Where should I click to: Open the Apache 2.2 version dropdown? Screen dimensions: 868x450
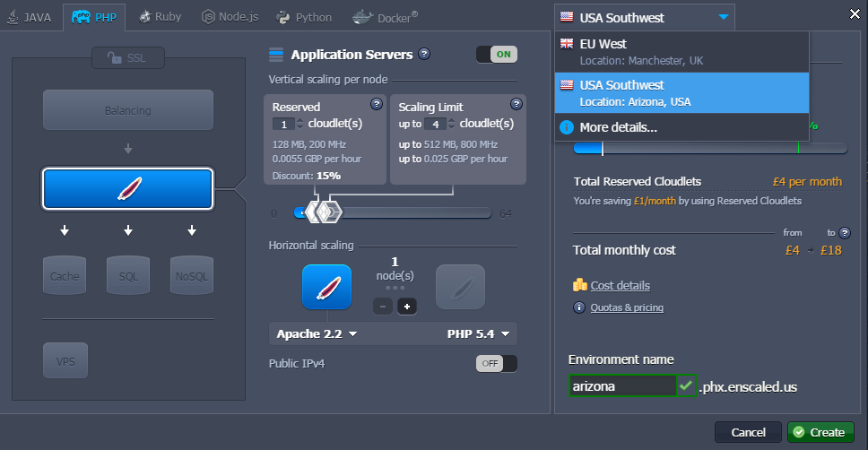(317, 333)
